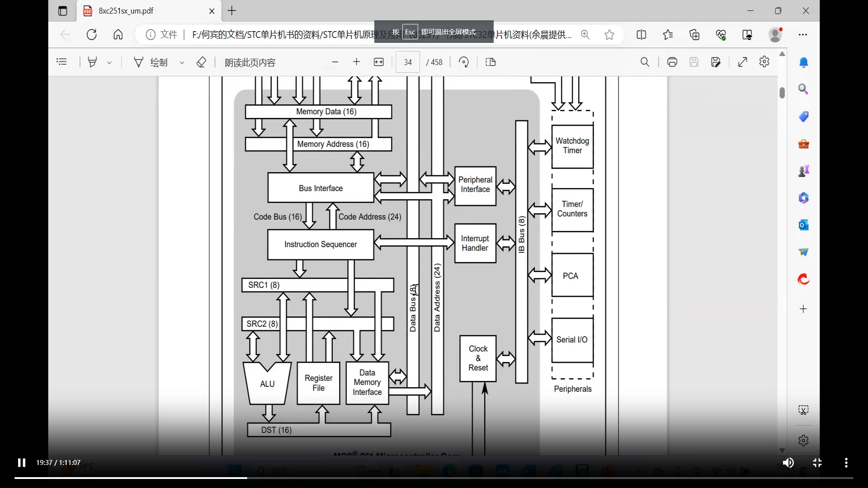The width and height of the screenshot is (868, 488).
Task: Save PDF as a copy
Action: 716,62
